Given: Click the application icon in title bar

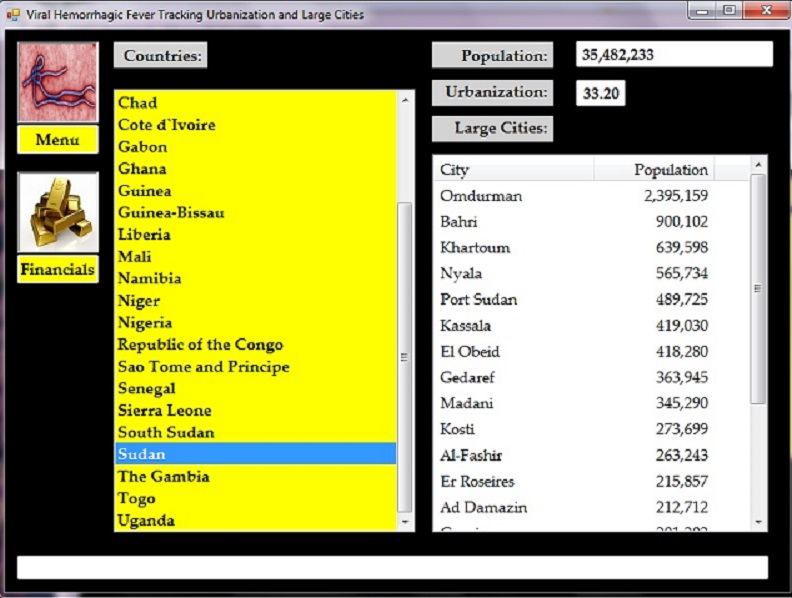Looking at the screenshot, I should (13, 15).
